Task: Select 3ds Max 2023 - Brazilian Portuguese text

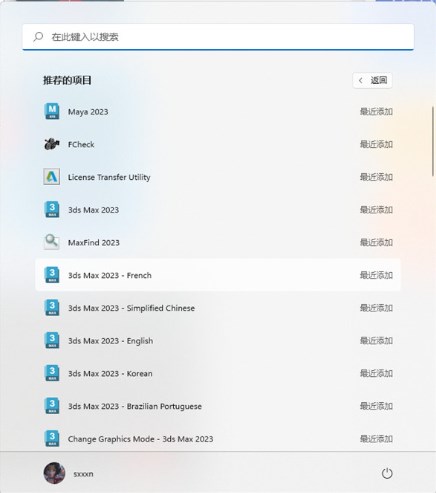Action: coord(135,406)
